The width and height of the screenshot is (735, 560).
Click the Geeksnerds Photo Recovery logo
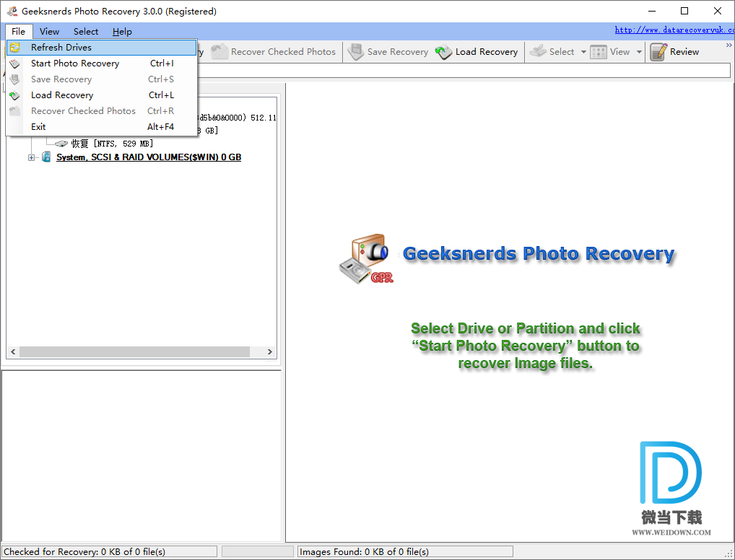(366, 258)
